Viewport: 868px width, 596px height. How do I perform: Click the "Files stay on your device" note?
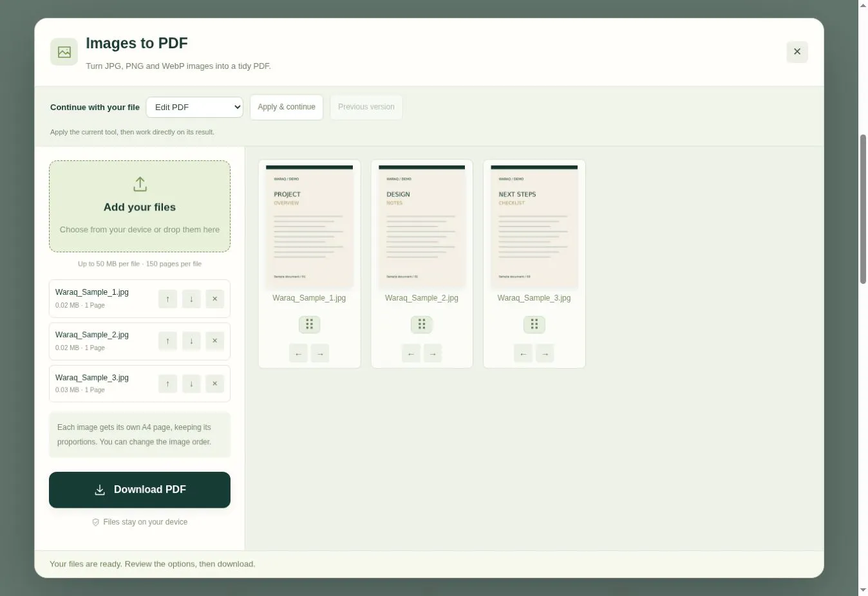pyautogui.click(x=140, y=522)
